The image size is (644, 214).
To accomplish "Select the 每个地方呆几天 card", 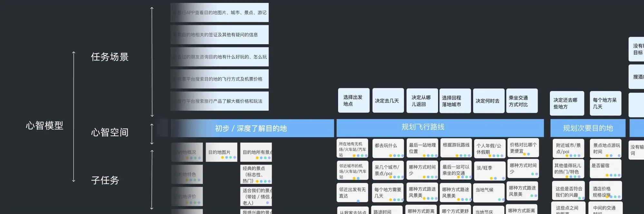I will [x=606, y=103].
